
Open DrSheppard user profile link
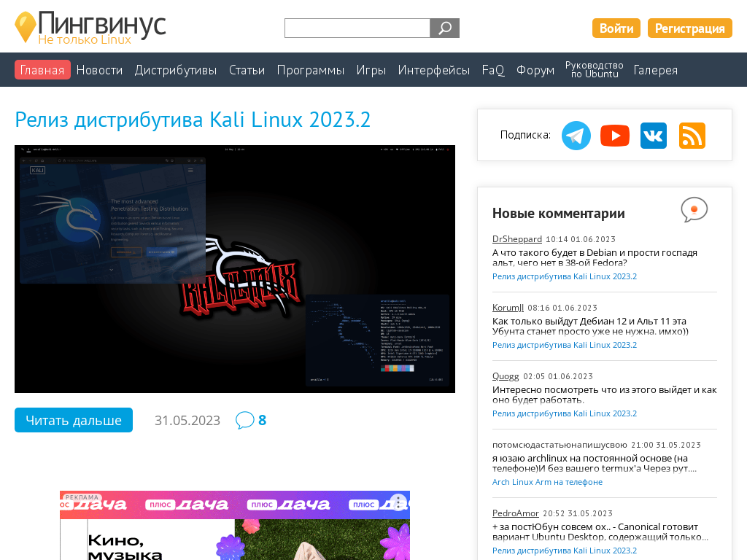pos(517,239)
